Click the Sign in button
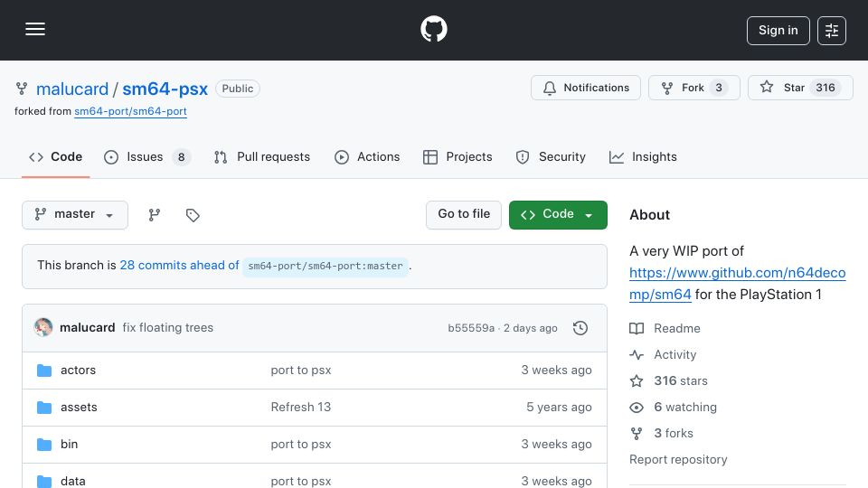Image resolution: width=868 pixels, height=488 pixels. click(x=778, y=31)
